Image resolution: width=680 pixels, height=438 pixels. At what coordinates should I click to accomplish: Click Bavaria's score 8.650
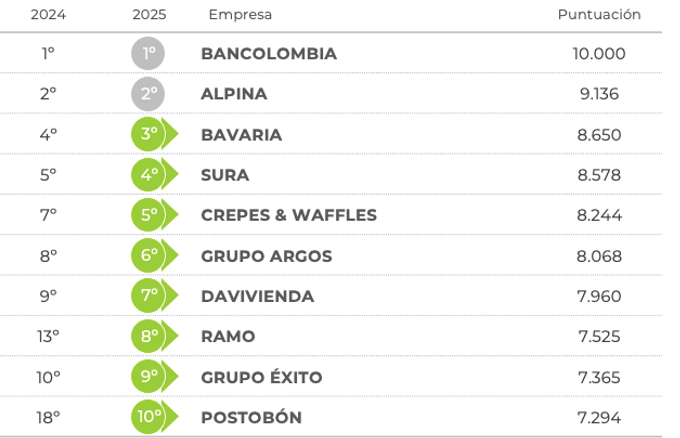click(x=599, y=135)
